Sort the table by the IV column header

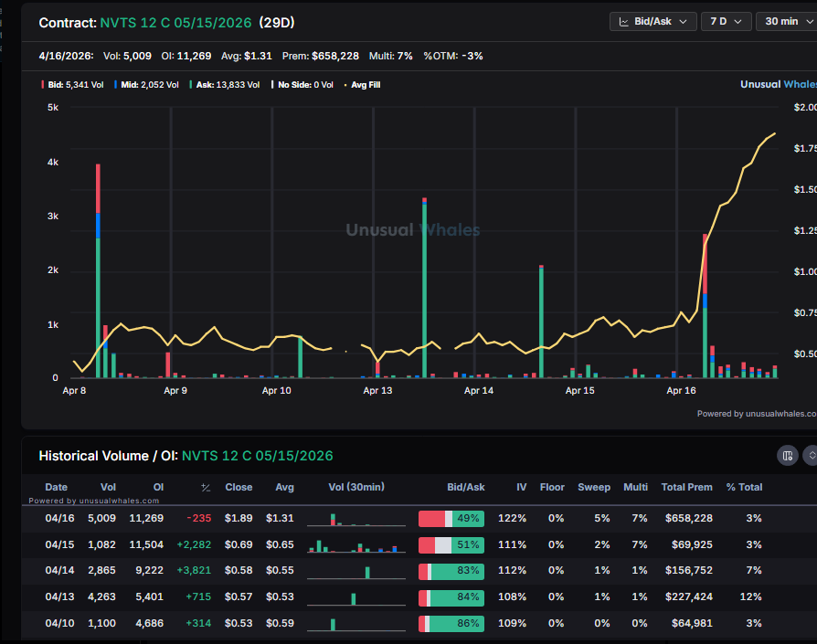[x=521, y=487]
